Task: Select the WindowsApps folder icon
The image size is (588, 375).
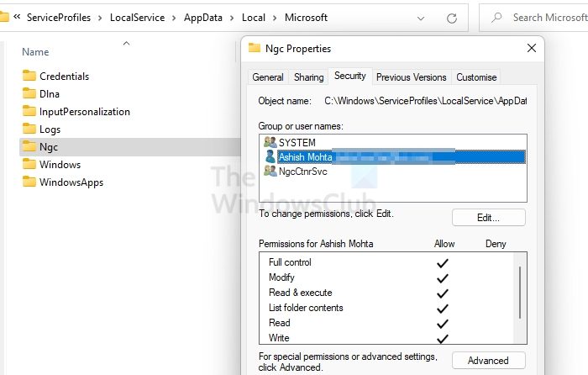Action: (29, 182)
